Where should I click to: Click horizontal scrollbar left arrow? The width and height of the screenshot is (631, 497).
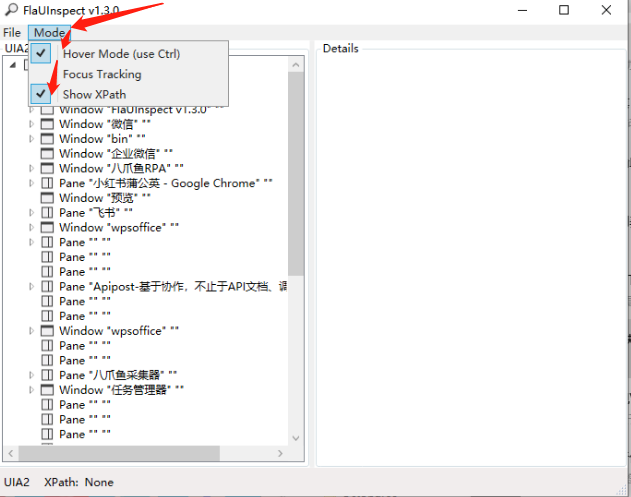tap(11, 453)
